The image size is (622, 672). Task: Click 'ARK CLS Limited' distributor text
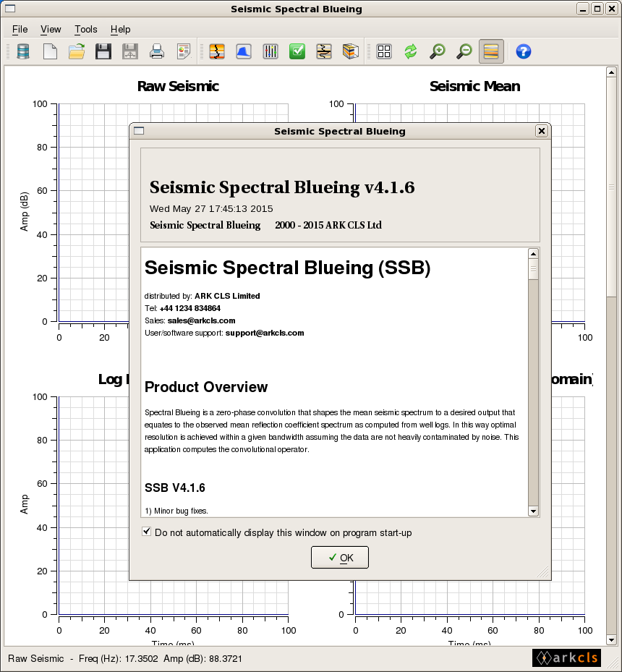click(227, 296)
